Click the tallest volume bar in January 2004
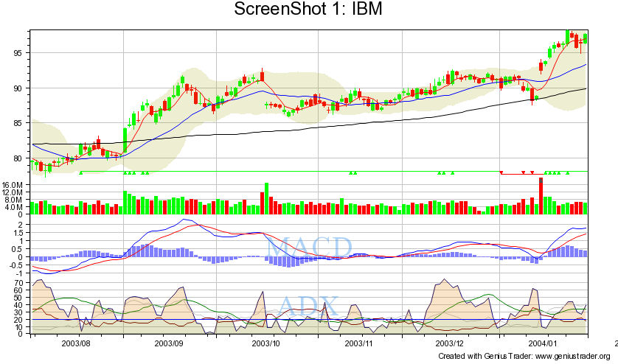 (x=541, y=196)
